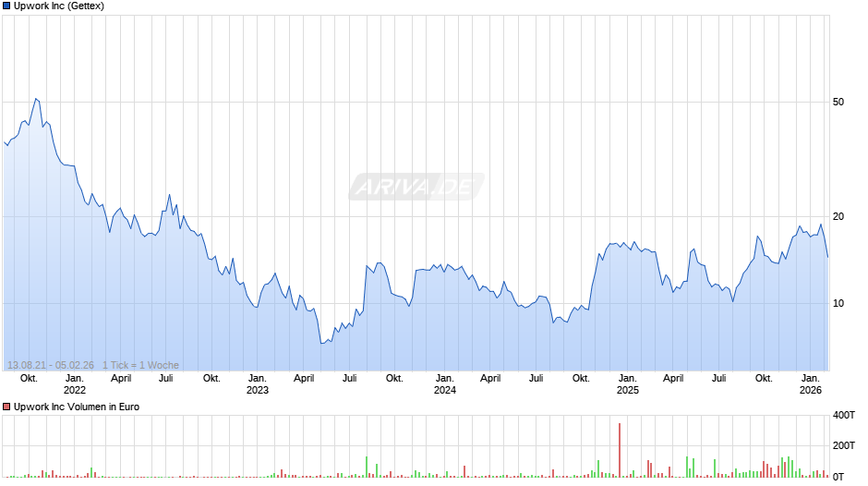This screenshot has height=486, width=868.
Task: Click the 'Jan. 2022' time axis label
Action: pos(75,384)
